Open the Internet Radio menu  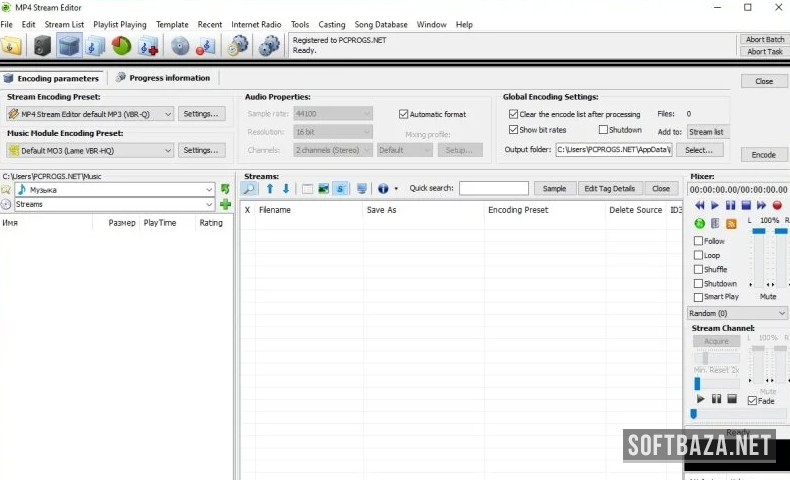pos(257,24)
